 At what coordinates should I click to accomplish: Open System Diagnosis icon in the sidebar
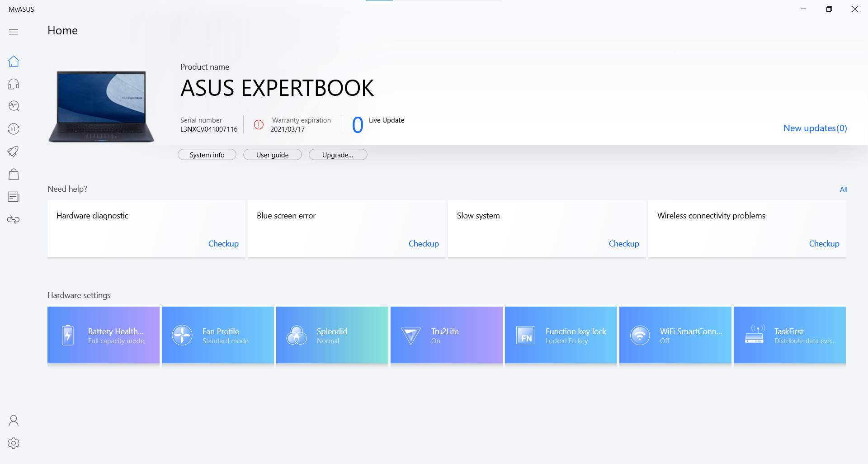click(x=14, y=106)
